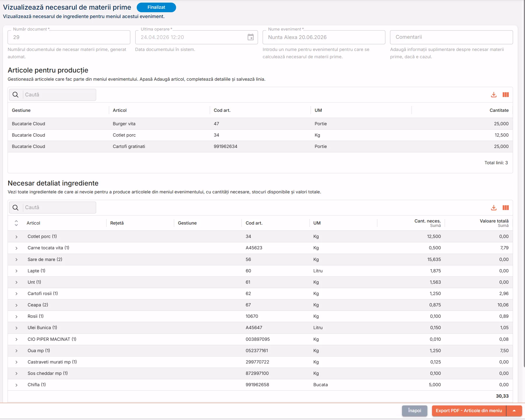Click the download icon in Articole pentru producție table
The image size is (525, 420).
click(494, 95)
